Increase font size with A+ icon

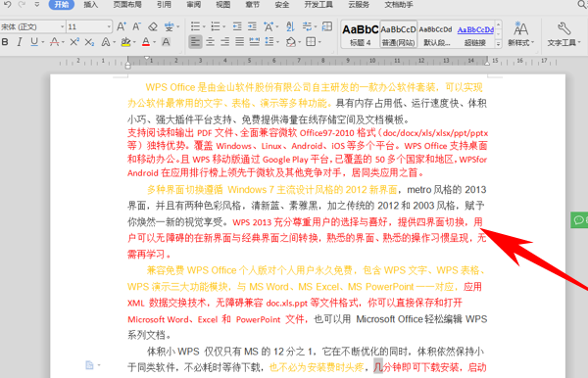tap(122, 26)
